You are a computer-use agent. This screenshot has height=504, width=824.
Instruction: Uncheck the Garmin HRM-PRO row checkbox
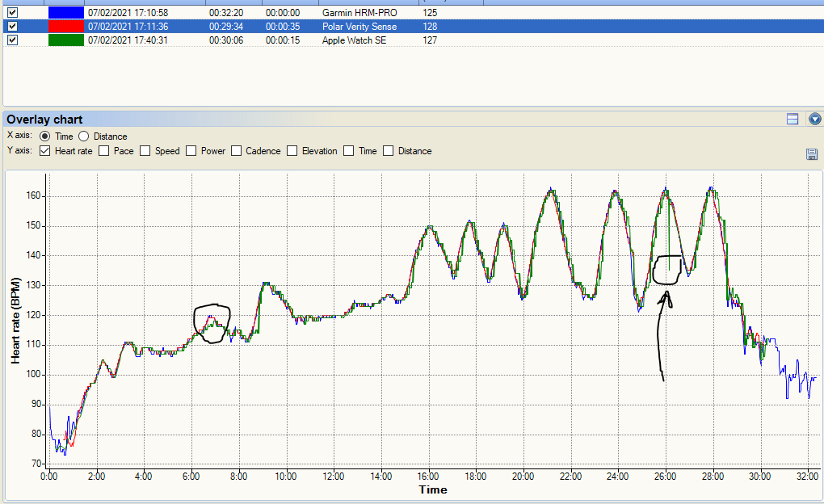point(12,13)
